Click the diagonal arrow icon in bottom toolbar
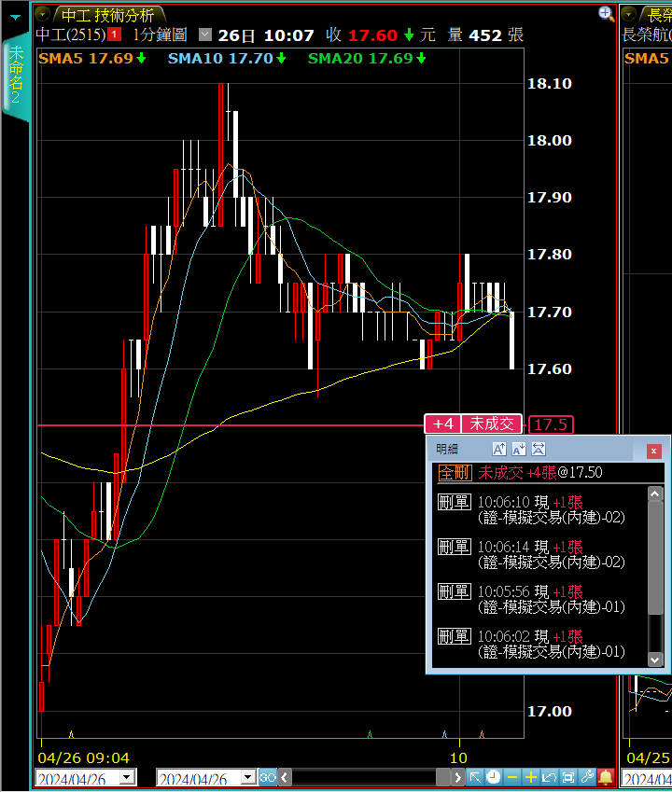Viewport: 672px width, 792px height. 474,777
